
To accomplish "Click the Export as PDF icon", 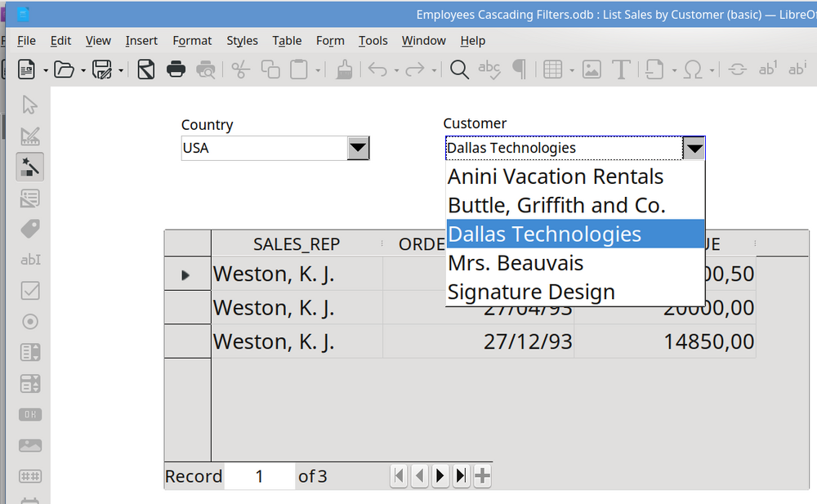I will (146, 69).
